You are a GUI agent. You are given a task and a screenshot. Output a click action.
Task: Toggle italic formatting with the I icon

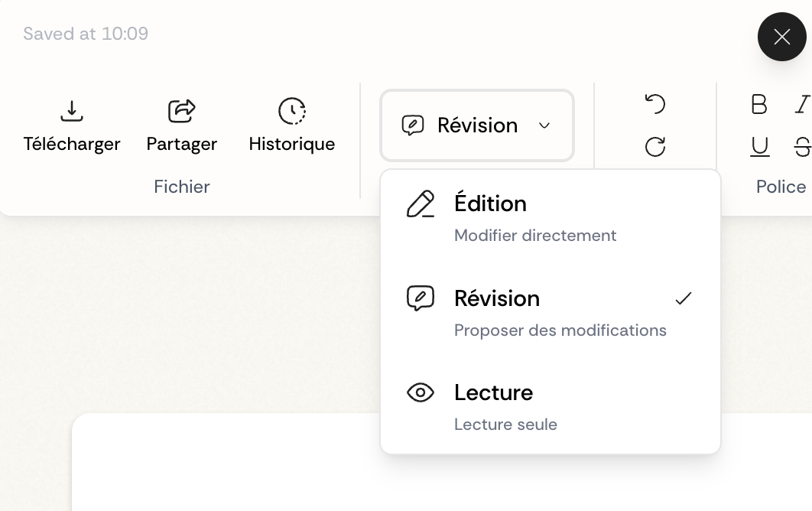pyautogui.click(x=801, y=104)
